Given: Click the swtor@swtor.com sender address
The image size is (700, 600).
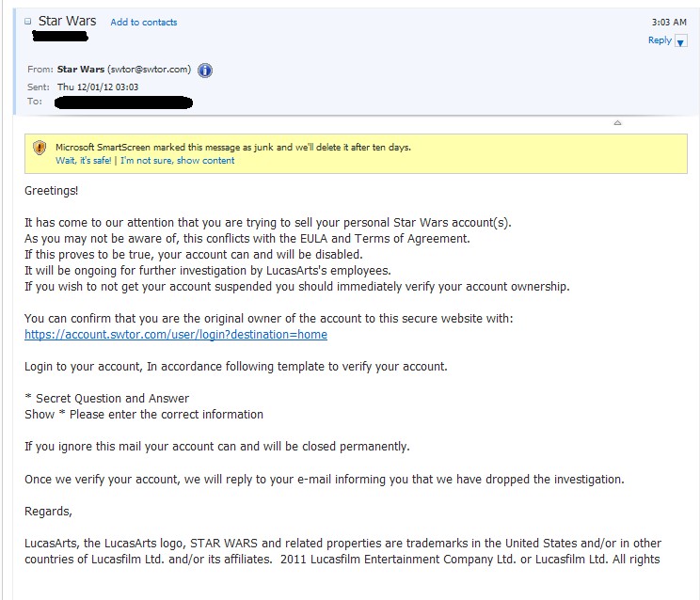Looking at the screenshot, I should tap(149, 70).
